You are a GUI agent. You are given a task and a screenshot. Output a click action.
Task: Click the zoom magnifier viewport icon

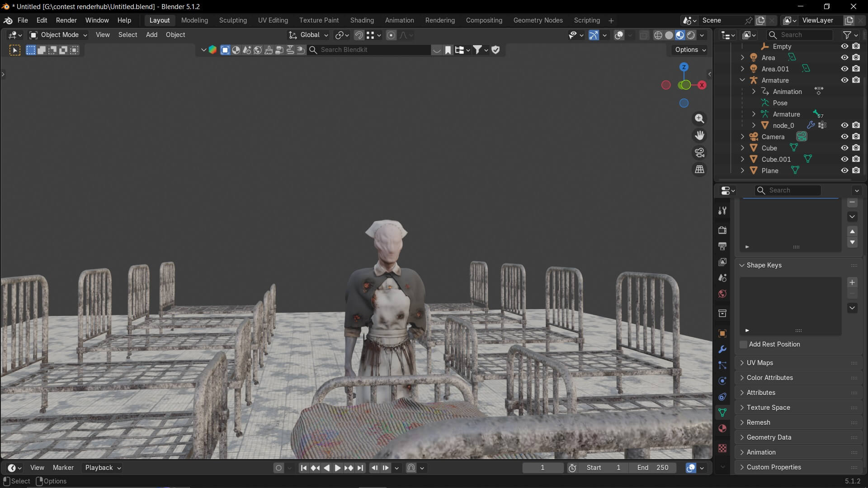pos(699,118)
